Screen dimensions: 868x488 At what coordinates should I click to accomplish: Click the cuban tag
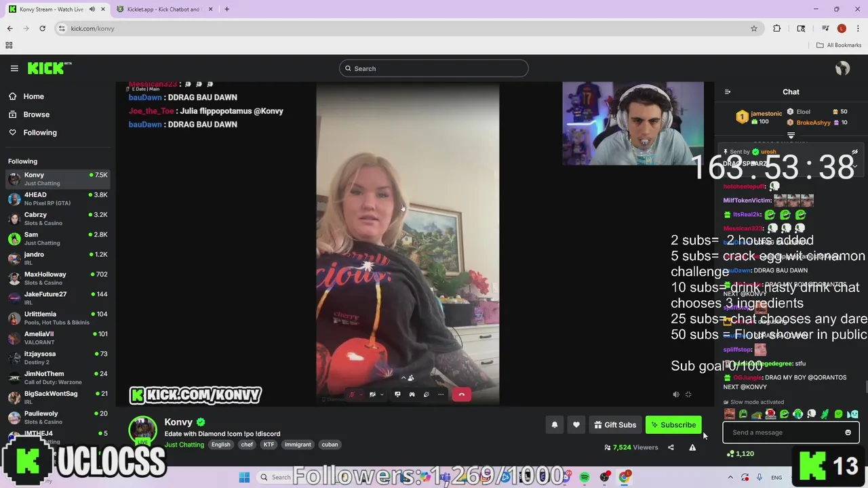(x=330, y=445)
